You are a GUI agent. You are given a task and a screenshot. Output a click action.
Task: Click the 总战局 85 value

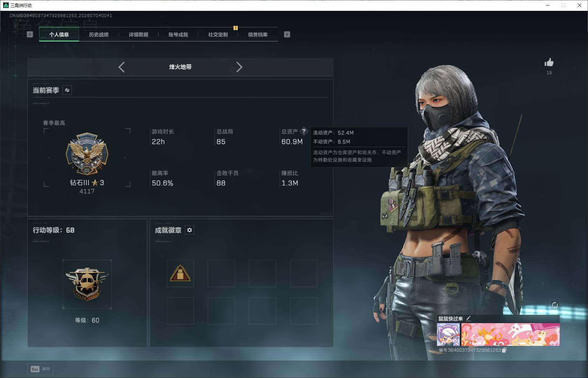pos(221,141)
